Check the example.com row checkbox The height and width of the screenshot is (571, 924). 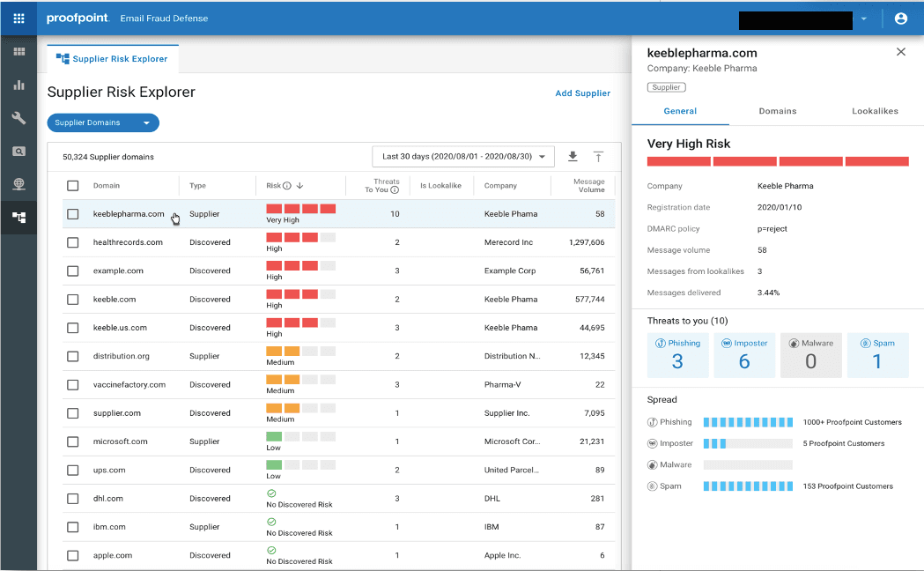click(72, 271)
